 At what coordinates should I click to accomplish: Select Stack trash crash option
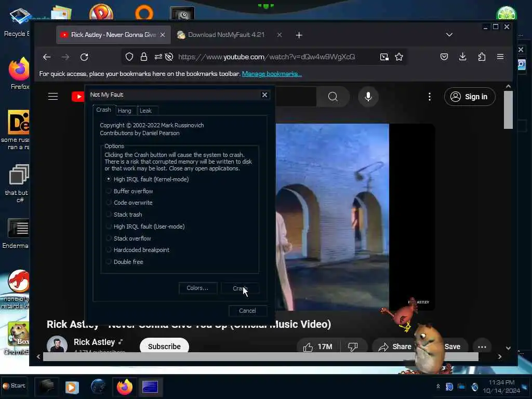click(124, 215)
